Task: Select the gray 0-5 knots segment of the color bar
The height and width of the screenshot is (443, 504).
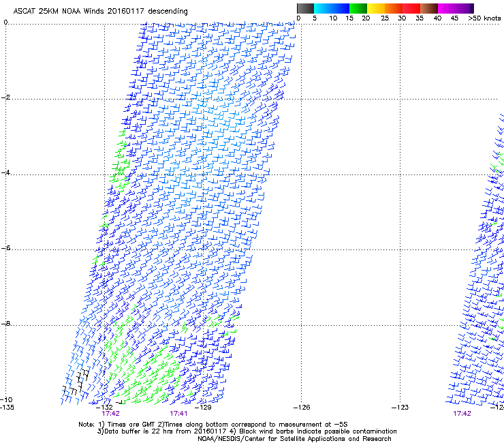Action: pyautogui.click(x=305, y=8)
